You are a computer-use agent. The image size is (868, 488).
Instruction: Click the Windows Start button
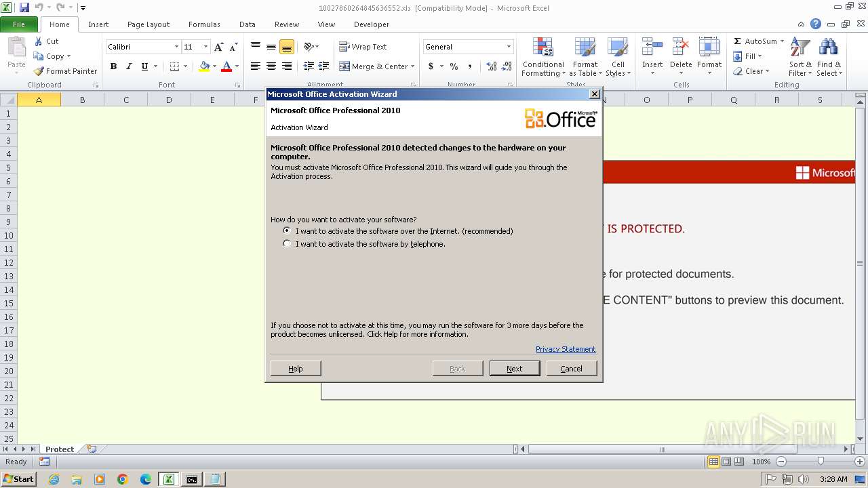(18, 479)
